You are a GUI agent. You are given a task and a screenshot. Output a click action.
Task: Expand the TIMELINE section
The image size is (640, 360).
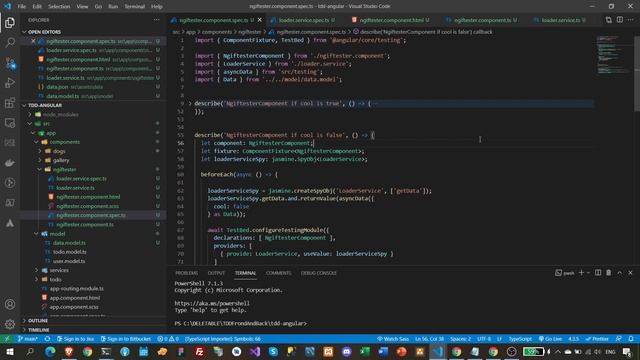(24, 330)
